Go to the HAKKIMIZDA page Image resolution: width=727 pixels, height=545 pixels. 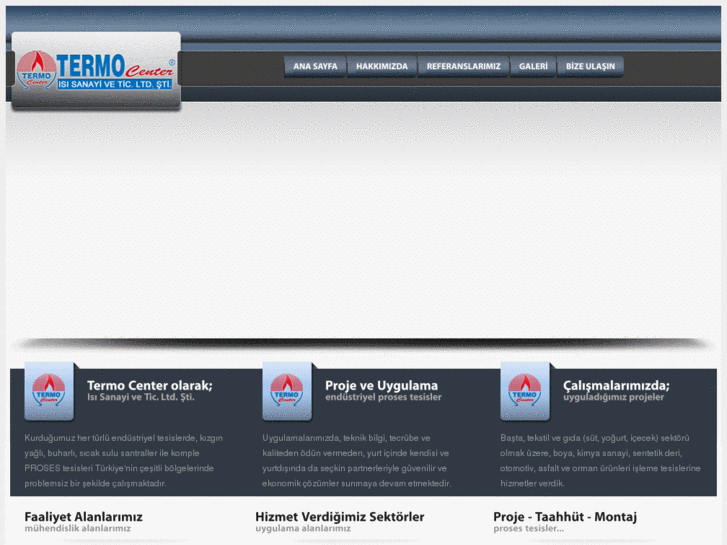[382, 66]
